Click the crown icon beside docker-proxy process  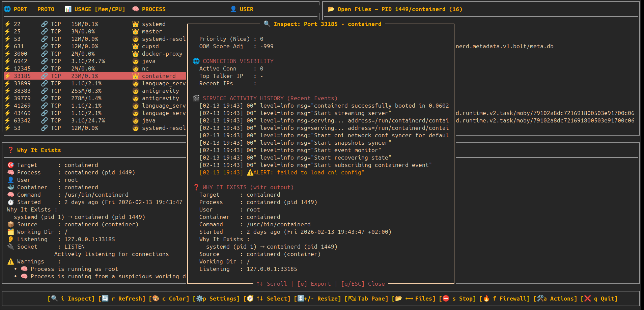coord(136,54)
